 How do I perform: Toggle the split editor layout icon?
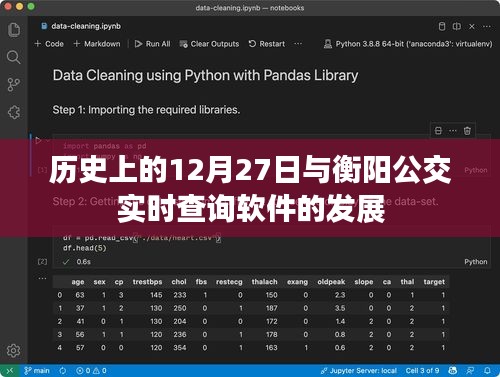[457, 26]
